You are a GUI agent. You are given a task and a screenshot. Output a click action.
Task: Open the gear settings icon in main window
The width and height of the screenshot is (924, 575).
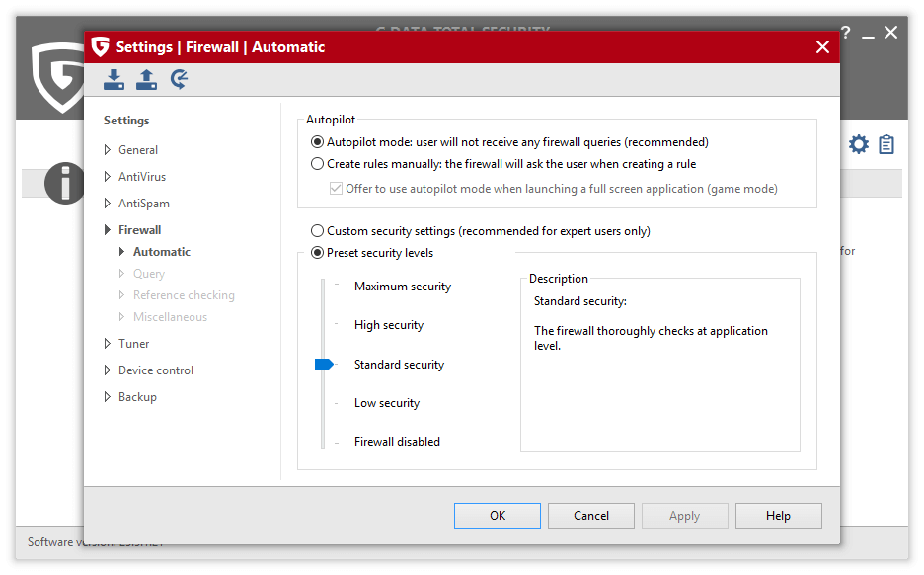click(859, 145)
